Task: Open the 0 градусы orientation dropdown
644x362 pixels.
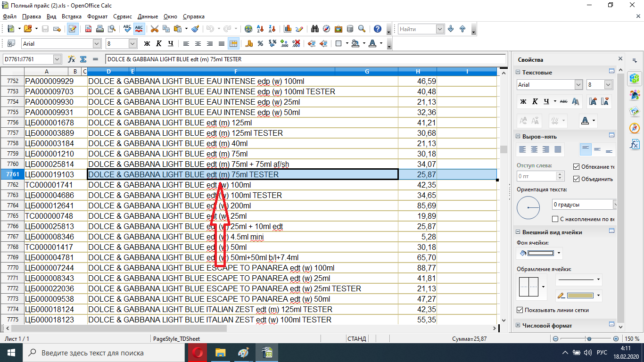Action: point(615,205)
